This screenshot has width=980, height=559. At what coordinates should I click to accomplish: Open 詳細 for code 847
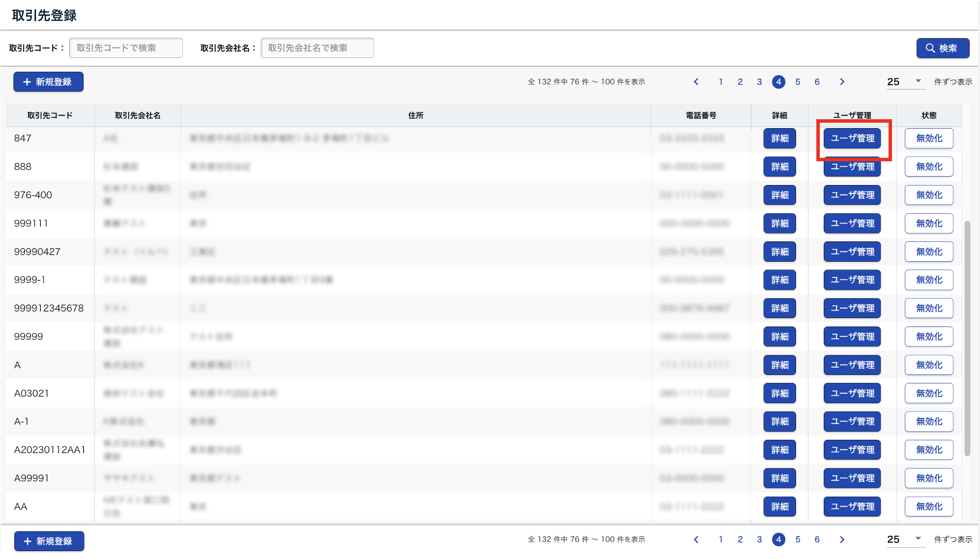(779, 139)
